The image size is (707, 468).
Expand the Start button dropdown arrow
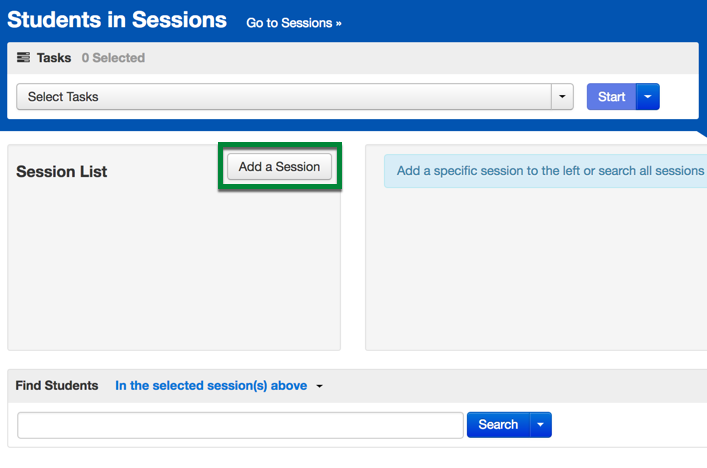pyautogui.click(x=648, y=96)
